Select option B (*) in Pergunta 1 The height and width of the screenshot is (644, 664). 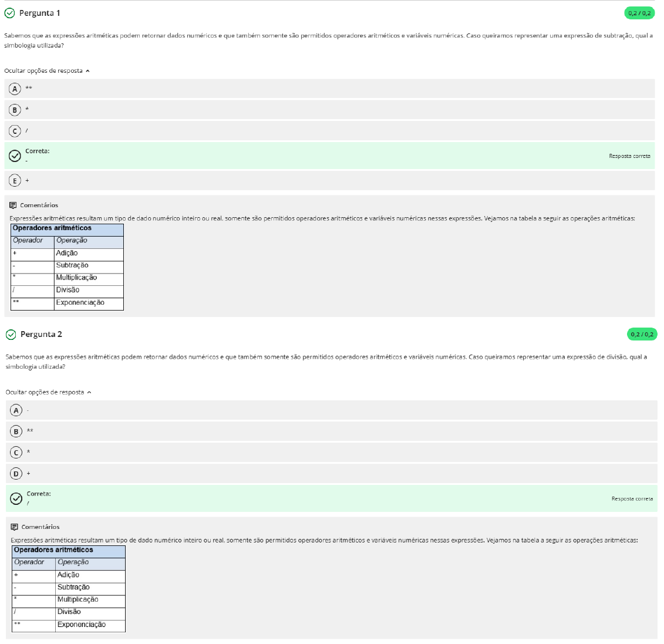point(15,110)
